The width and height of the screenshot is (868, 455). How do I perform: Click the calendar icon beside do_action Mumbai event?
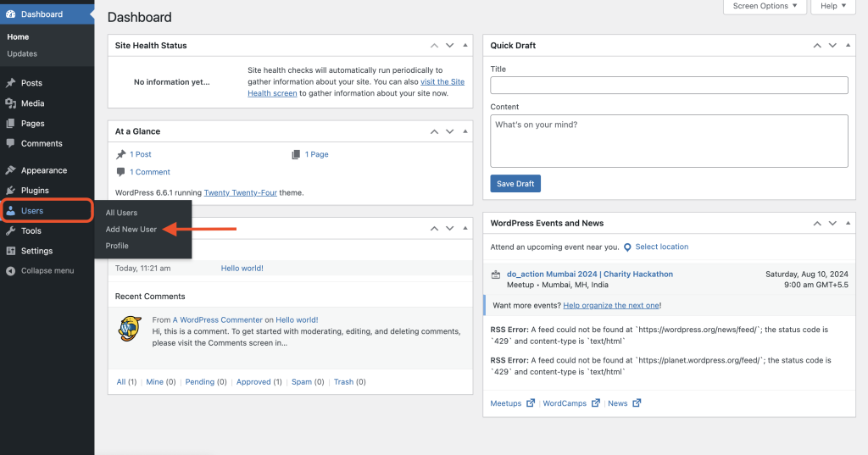496,275
